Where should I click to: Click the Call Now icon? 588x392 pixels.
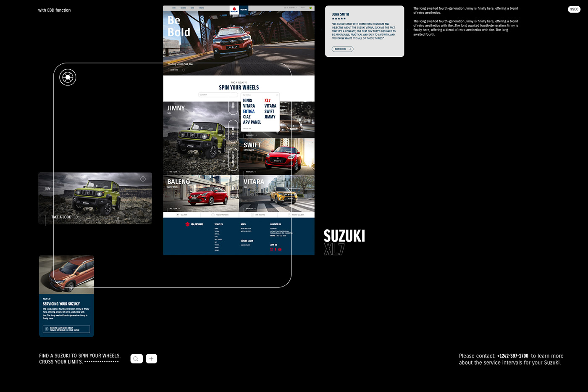point(178,215)
